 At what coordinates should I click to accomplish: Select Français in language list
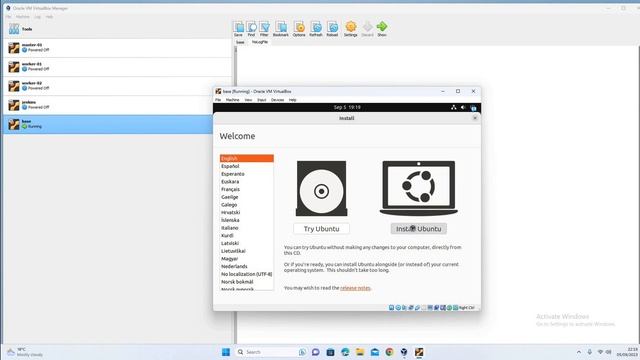(x=247, y=189)
